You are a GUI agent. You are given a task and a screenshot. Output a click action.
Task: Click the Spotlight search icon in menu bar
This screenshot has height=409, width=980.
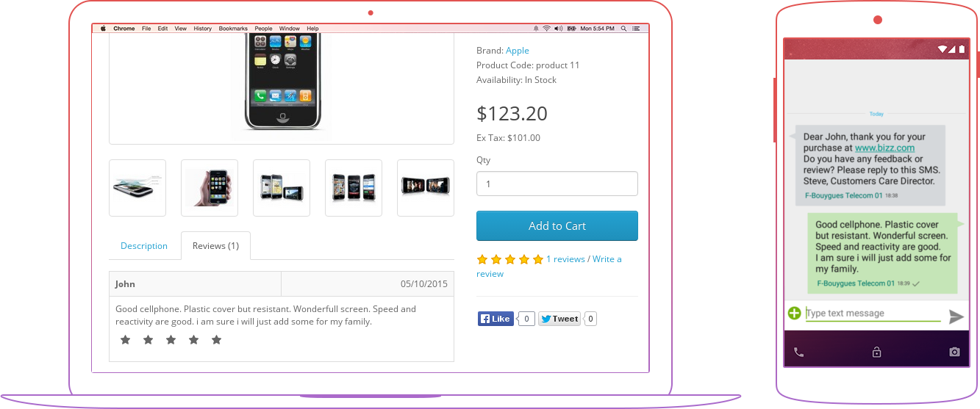(x=623, y=29)
